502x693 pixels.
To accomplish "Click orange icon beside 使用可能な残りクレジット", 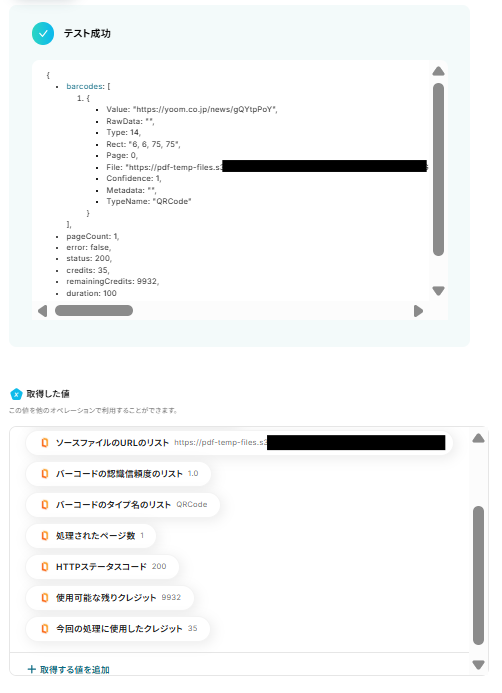I will pyautogui.click(x=45, y=598).
